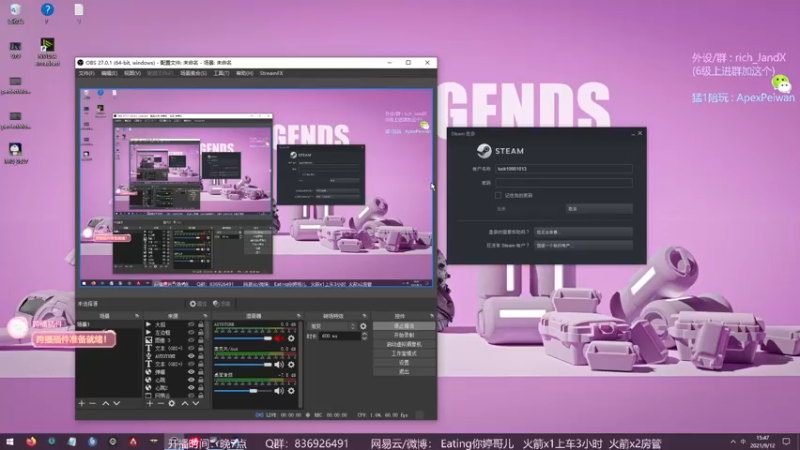The height and width of the screenshot is (450, 800).
Task: Click the 桌面音频 volume slider
Action: 243,391
